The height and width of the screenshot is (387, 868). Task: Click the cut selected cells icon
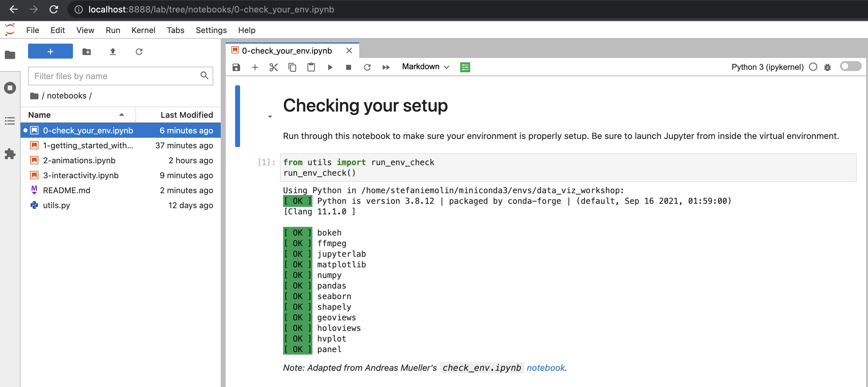pos(273,66)
